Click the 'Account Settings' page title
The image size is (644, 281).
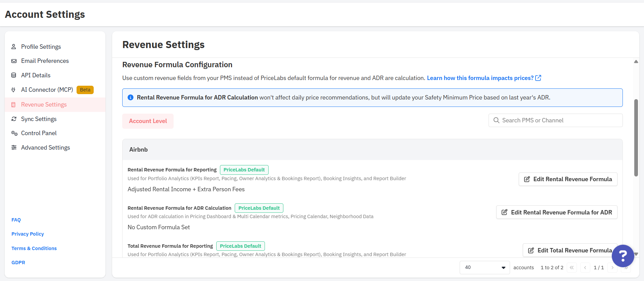click(45, 14)
